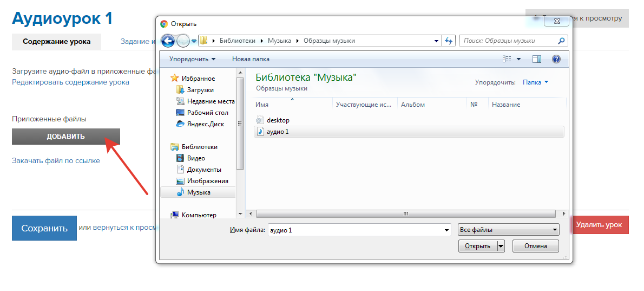Click the refresh address button
644x291 pixels.
[448, 41]
